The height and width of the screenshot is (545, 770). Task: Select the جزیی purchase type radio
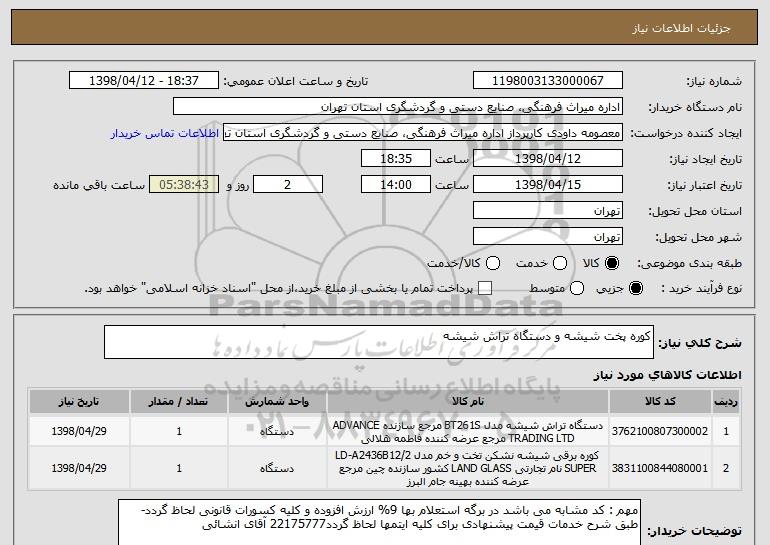coord(635,288)
